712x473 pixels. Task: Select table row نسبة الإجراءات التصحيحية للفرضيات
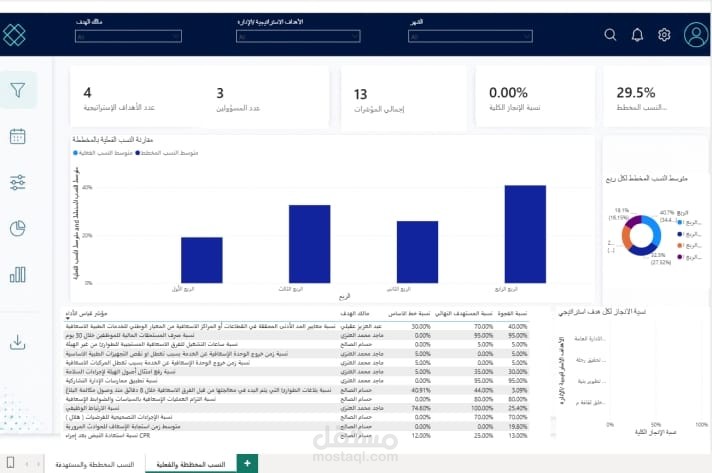tap(297, 417)
